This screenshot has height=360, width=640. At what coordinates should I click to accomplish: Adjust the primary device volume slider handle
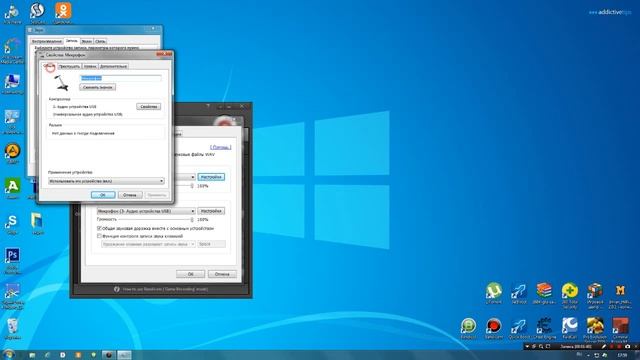192,186
